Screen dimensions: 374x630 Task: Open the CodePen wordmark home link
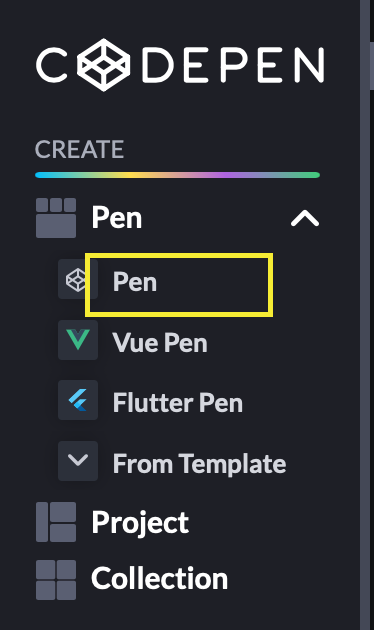tap(180, 65)
